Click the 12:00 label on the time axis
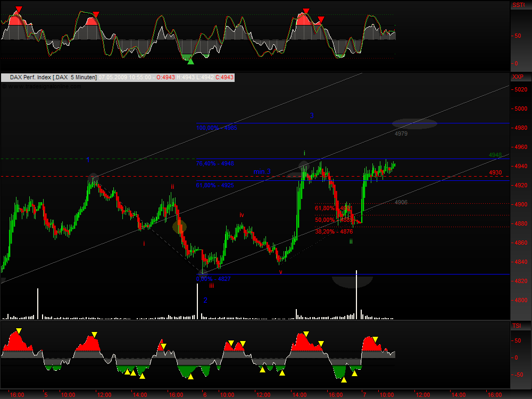 tap(104, 395)
